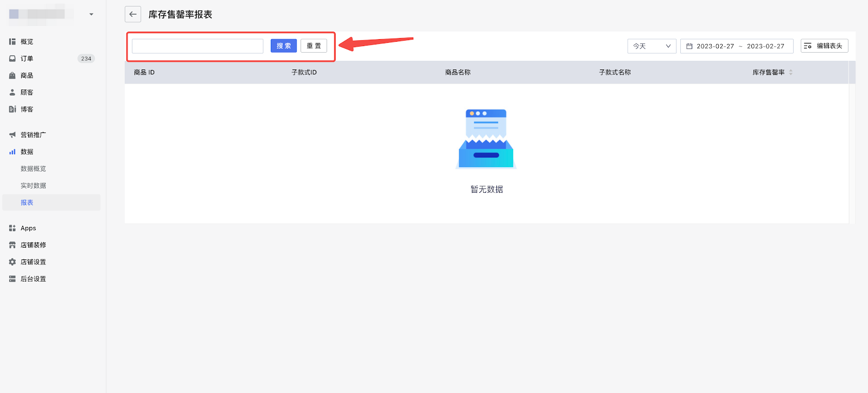Viewport: 868px width, 393px height.
Task: Click calendar icon in date range
Action: point(689,46)
